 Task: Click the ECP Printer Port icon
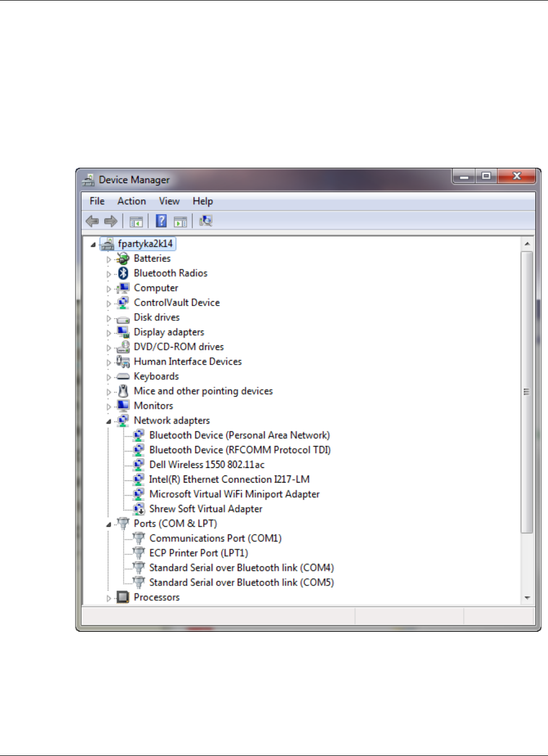(139, 553)
